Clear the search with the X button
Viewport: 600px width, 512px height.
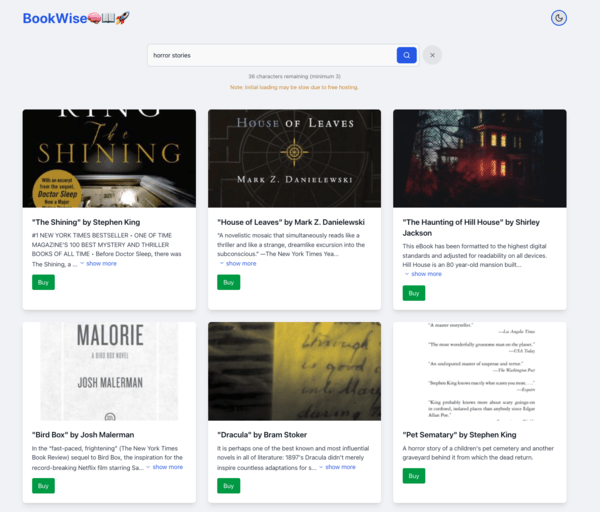coord(432,55)
